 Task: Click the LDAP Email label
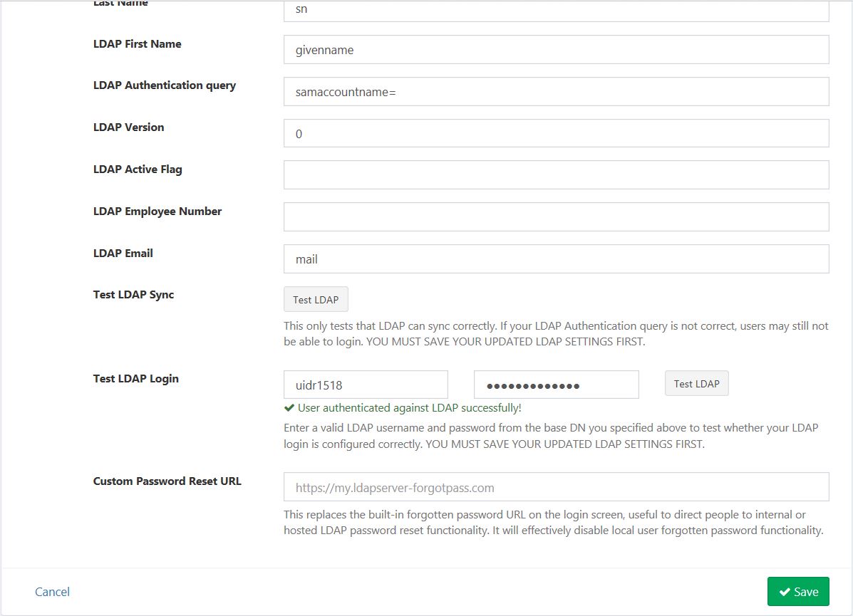123,253
